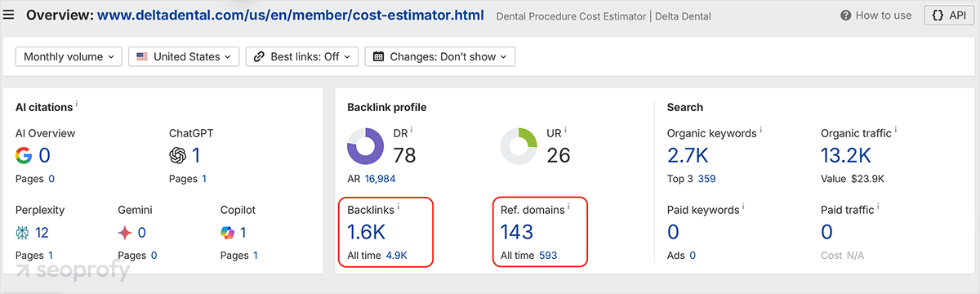Open Perplexity citations count 12
The width and height of the screenshot is (980, 294).
(42, 233)
